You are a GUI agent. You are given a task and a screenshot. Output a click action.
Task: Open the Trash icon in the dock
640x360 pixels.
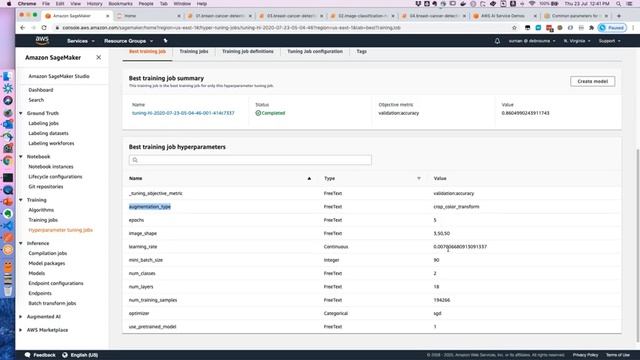pos(8,290)
